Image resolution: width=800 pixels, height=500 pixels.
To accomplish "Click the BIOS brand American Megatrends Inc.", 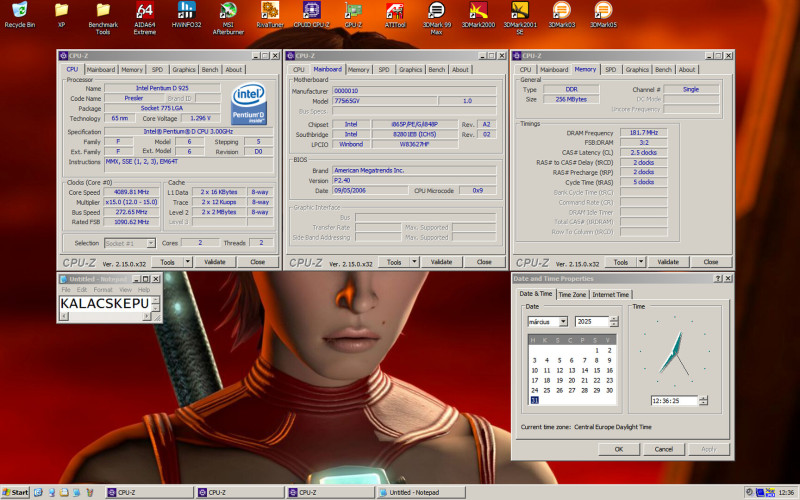I will pos(414,170).
